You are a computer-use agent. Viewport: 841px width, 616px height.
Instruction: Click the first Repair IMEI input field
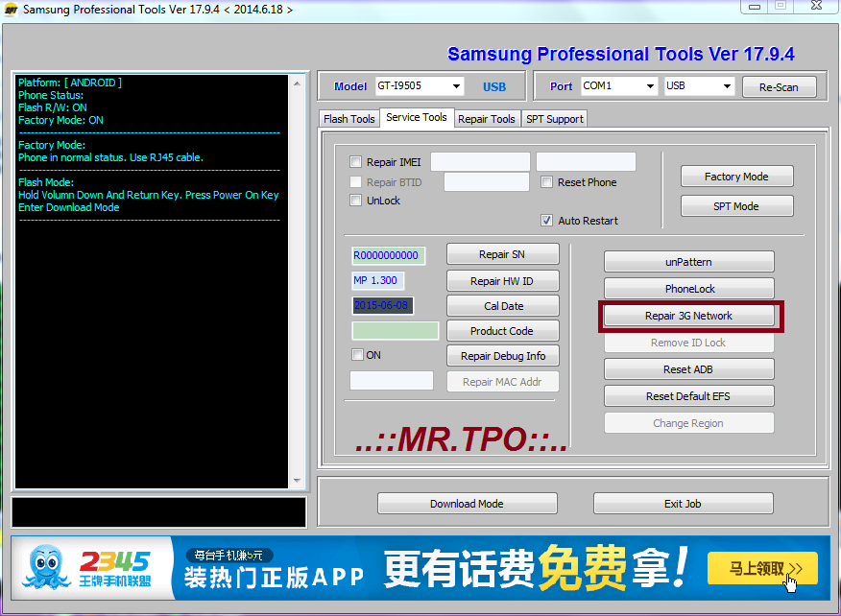(480, 161)
